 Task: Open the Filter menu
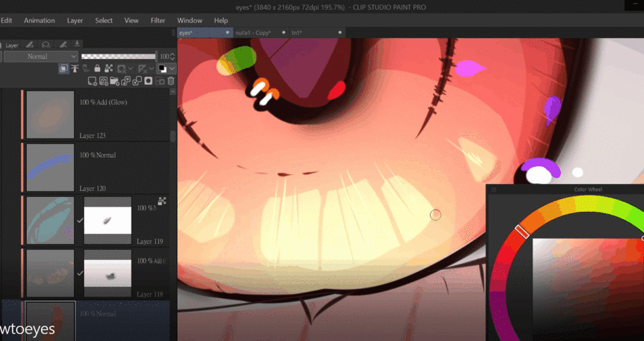point(158,21)
